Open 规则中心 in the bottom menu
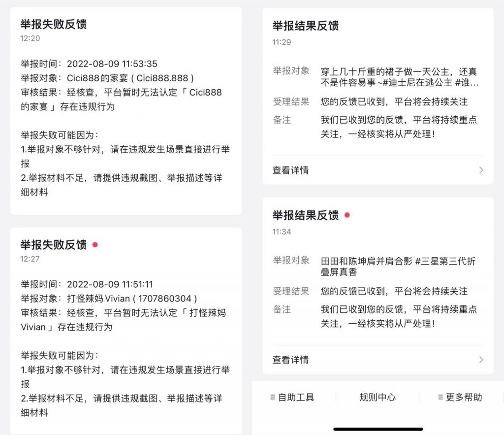The height and width of the screenshot is (436, 504). (x=378, y=397)
